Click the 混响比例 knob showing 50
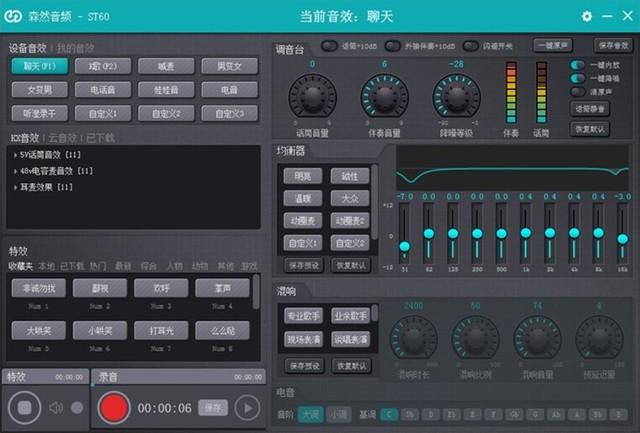 [x=476, y=338]
